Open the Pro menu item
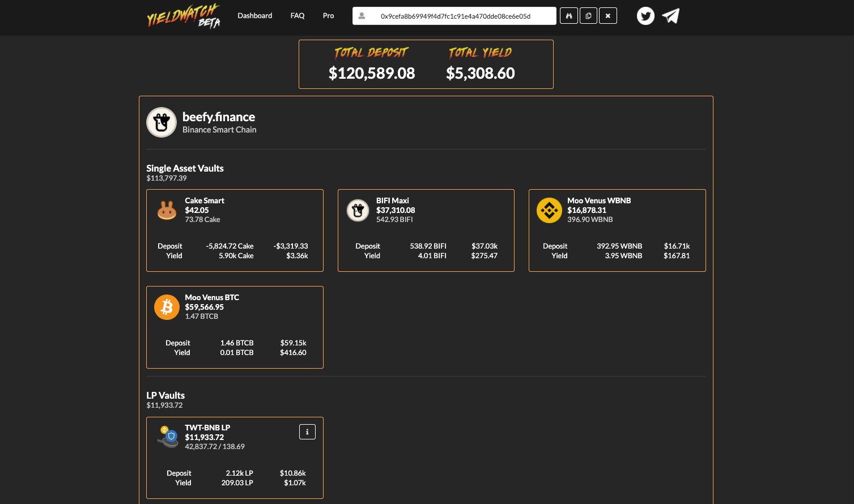 (x=328, y=16)
